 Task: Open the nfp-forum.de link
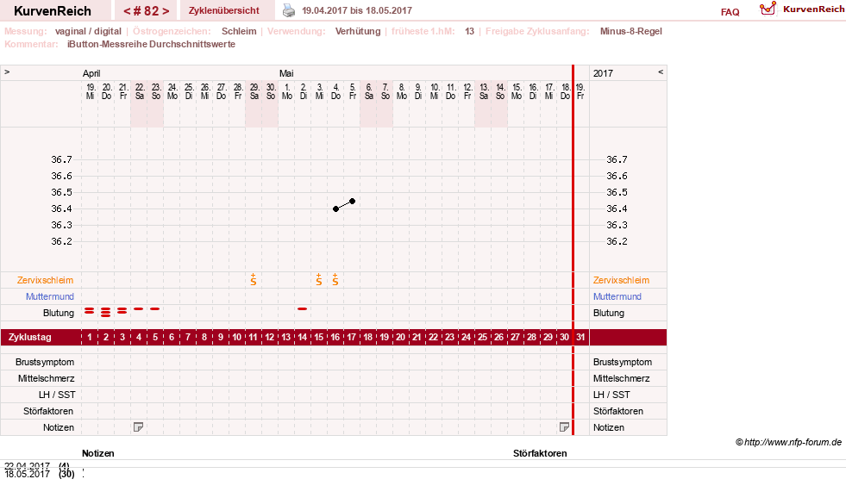pos(793,442)
